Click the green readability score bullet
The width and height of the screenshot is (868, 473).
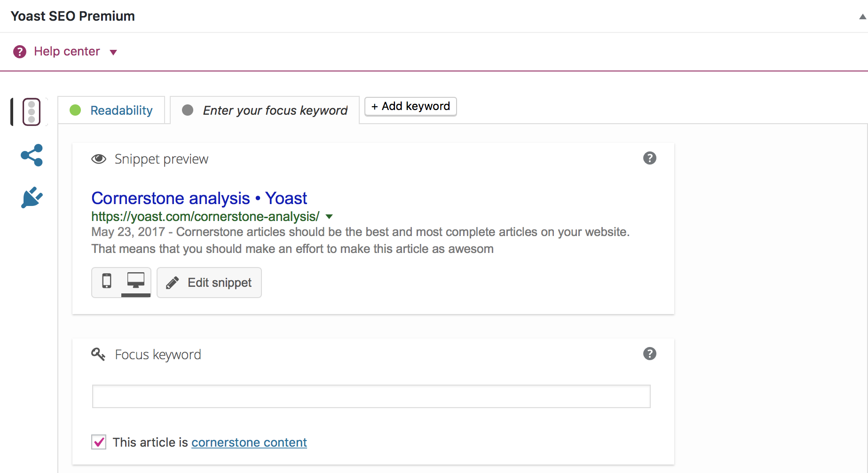(75, 110)
